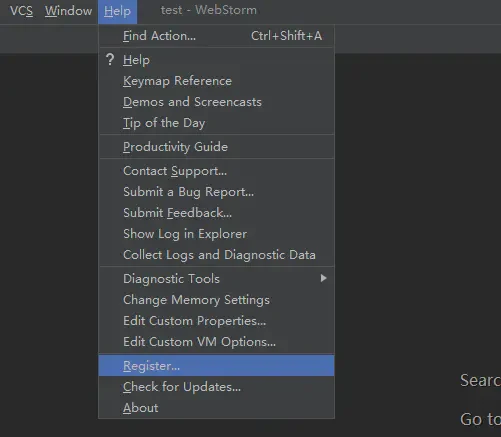This screenshot has width=501, height=437.
Task: Choose Check for Updates
Action: pos(217,387)
